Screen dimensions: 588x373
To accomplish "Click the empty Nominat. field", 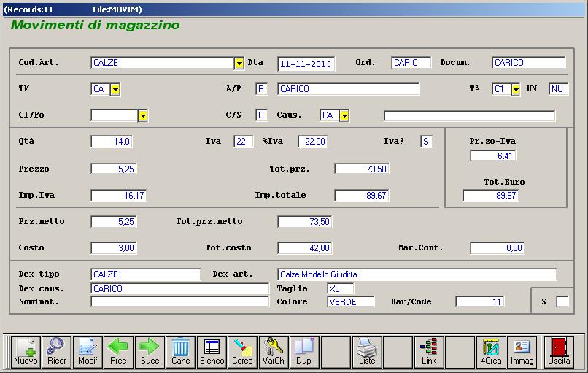I will pyautogui.click(x=180, y=301).
